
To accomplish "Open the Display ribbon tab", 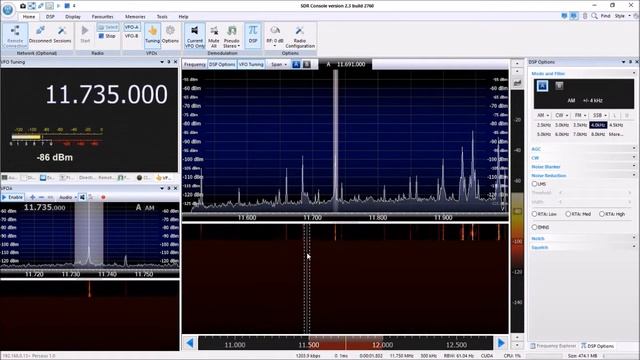I will pyautogui.click(x=73, y=17).
